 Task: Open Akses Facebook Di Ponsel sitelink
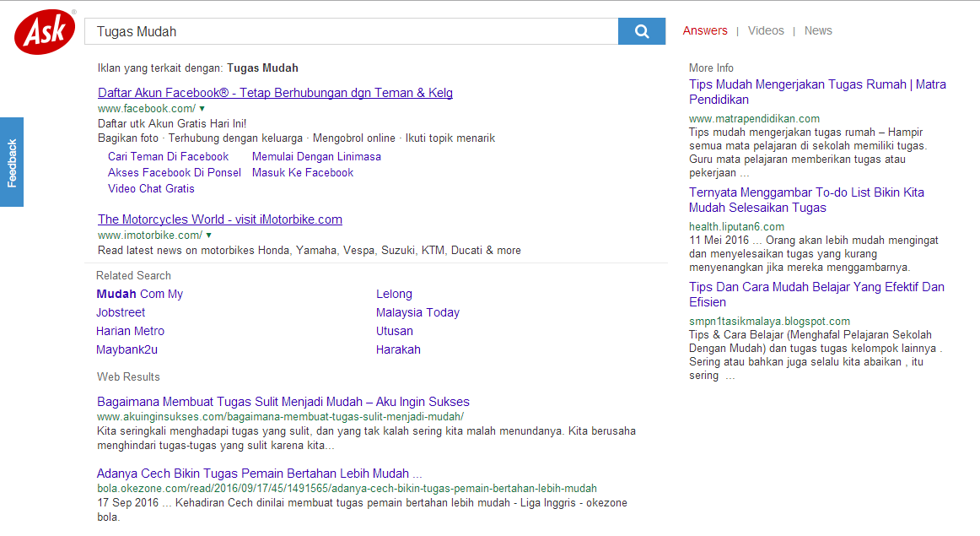coord(175,173)
